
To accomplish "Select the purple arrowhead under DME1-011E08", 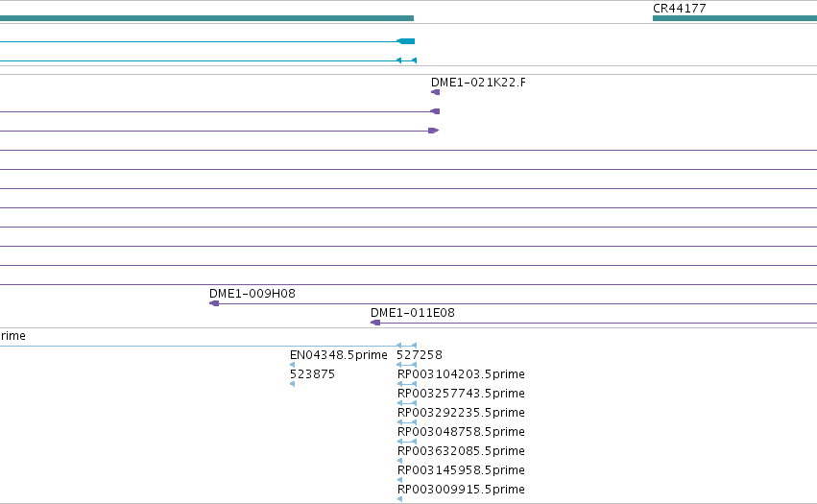I will [375, 323].
